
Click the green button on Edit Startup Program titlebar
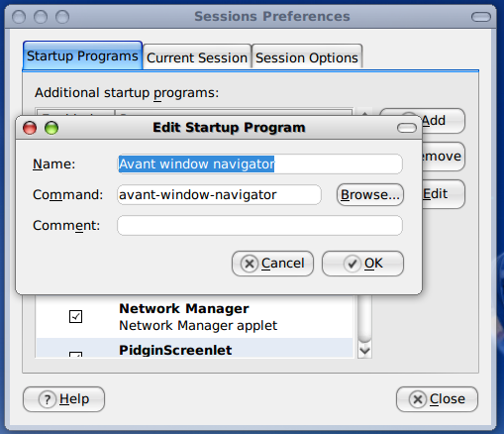[51, 128]
